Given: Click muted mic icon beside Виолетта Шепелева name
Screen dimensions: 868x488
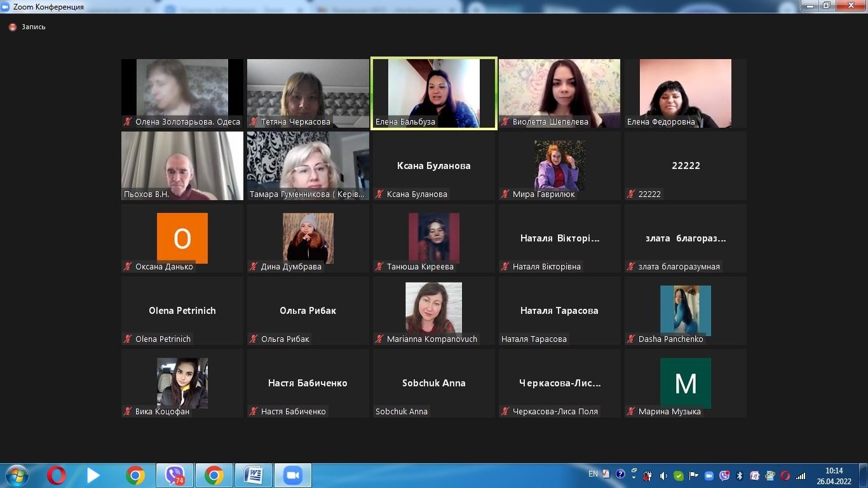Looking at the screenshot, I should point(505,122).
